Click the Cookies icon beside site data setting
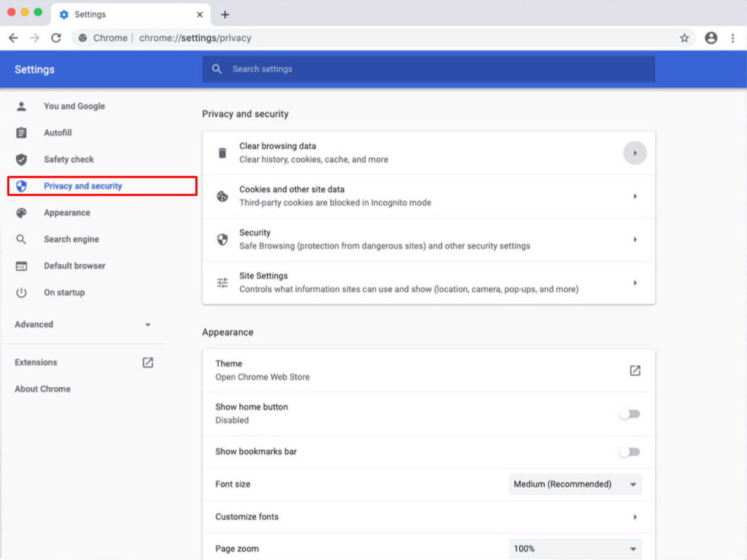The width and height of the screenshot is (747, 560). [x=222, y=196]
